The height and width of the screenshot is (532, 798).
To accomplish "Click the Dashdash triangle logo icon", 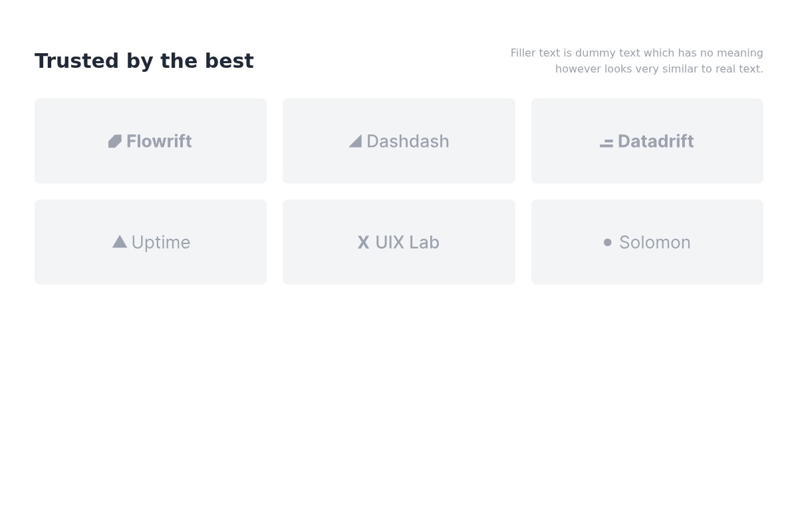I will 356,142.
